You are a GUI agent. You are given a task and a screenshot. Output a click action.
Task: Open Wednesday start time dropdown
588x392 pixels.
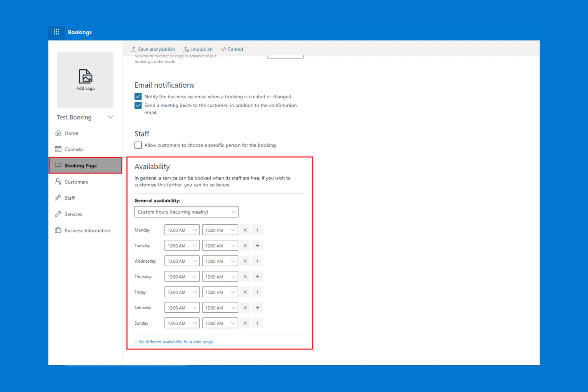(182, 261)
